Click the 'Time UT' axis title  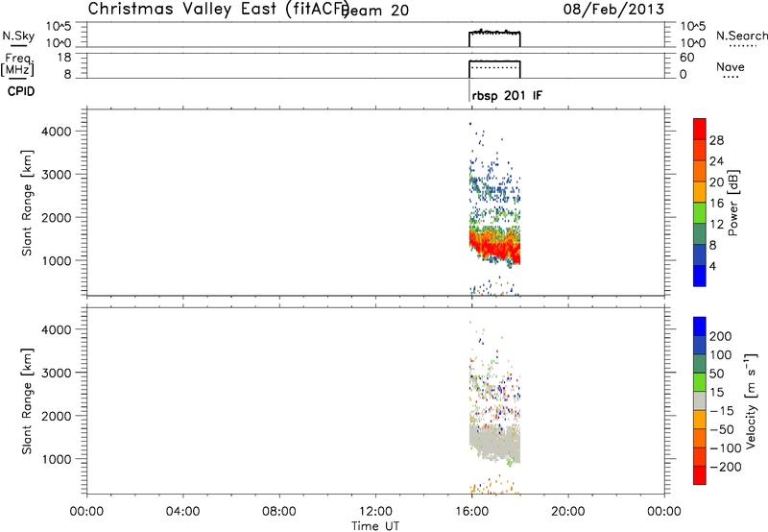[375, 526]
